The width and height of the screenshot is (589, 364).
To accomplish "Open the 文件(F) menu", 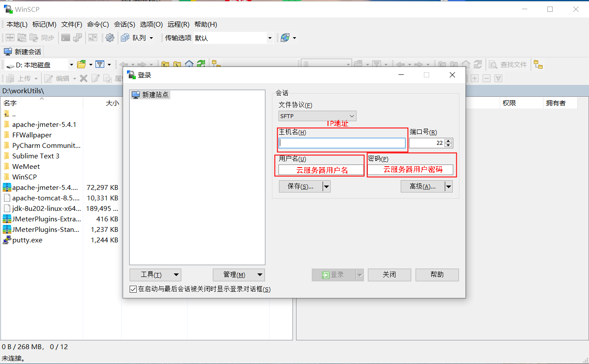I will click(72, 24).
